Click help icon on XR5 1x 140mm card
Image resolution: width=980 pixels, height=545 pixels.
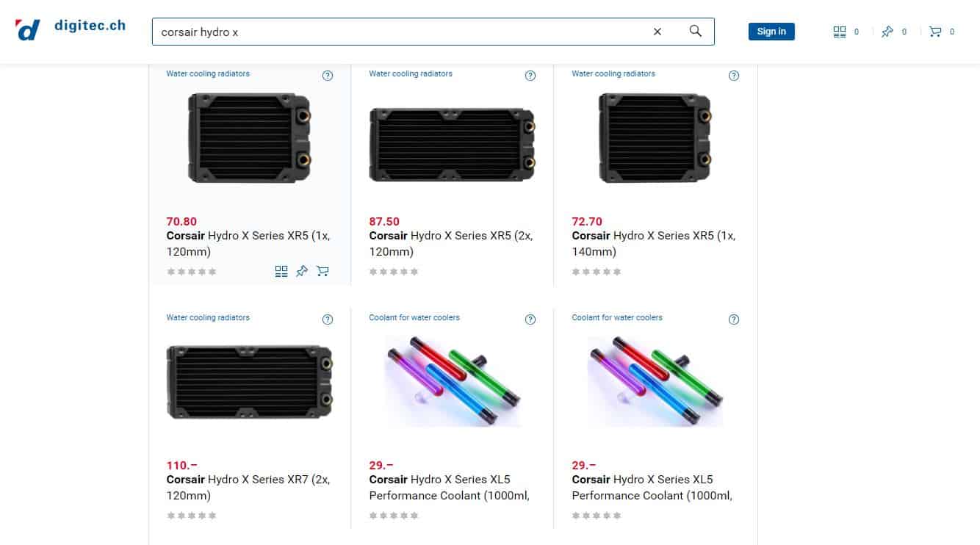tap(733, 76)
